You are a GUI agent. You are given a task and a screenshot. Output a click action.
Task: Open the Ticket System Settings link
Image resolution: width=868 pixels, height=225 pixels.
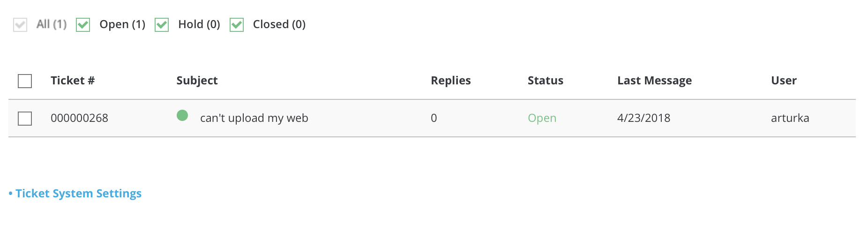click(x=78, y=194)
